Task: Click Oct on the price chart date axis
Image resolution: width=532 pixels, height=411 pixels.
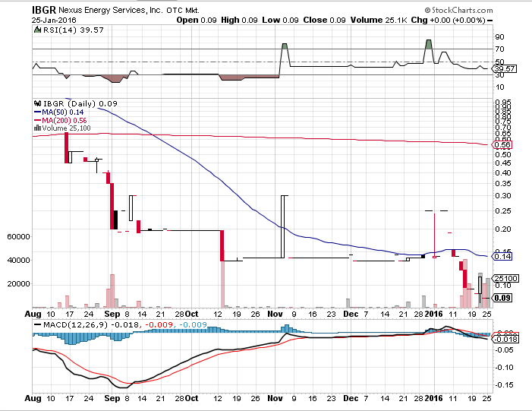Action: click(x=192, y=314)
